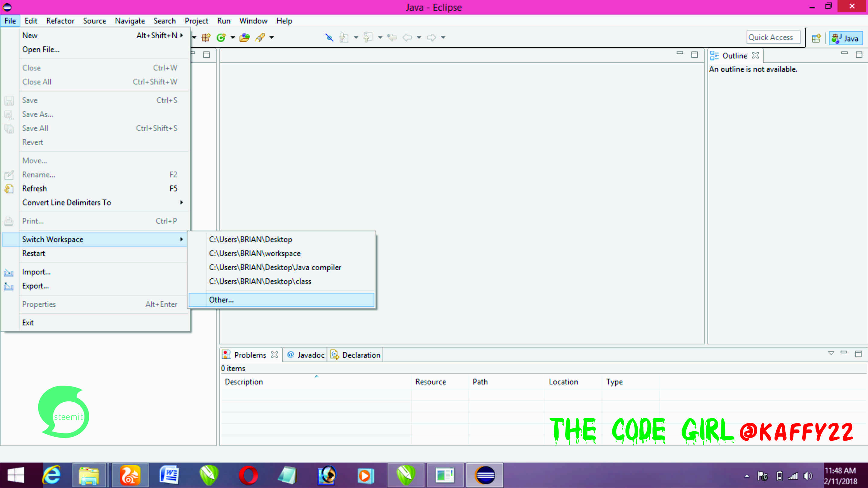Click the New Java Package toolbar icon
868x488 pixels.
tap(206, 37)
